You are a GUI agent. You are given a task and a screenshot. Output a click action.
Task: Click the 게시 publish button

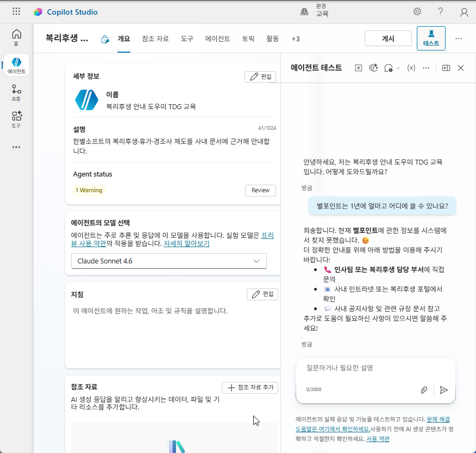(388, 39)
